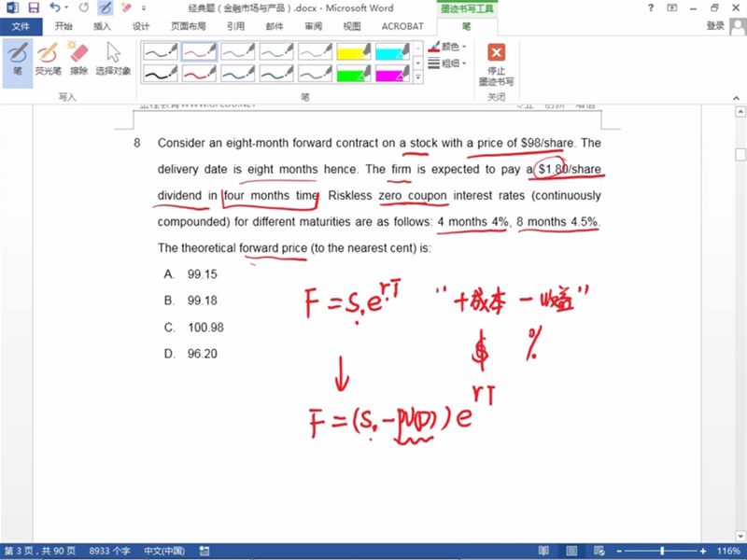747x560 pixels.
Task: Click the Redo icon in quick access
Action: point(84,7)
